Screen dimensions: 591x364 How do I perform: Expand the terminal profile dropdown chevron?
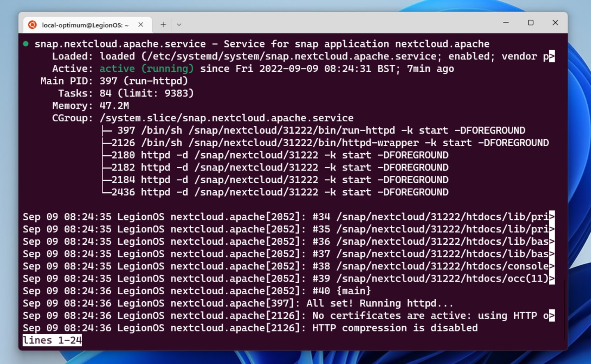pyautogui.click(x=179, y=25)
